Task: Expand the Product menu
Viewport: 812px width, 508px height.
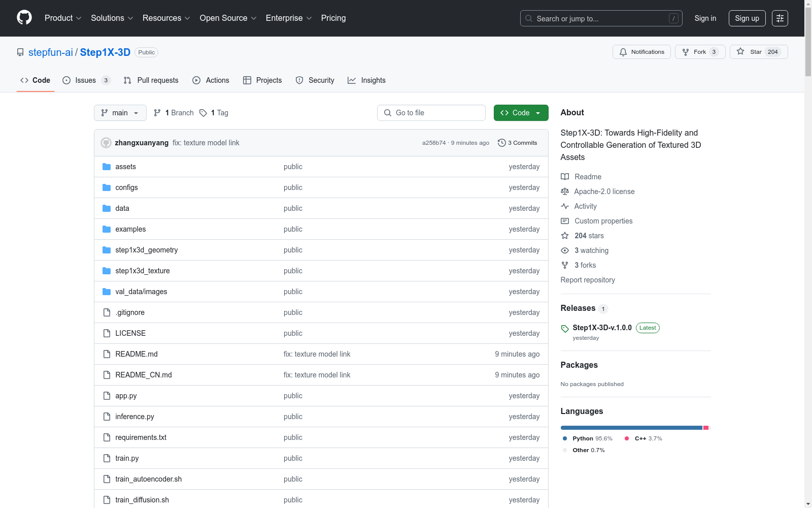Action: (63, 18)
